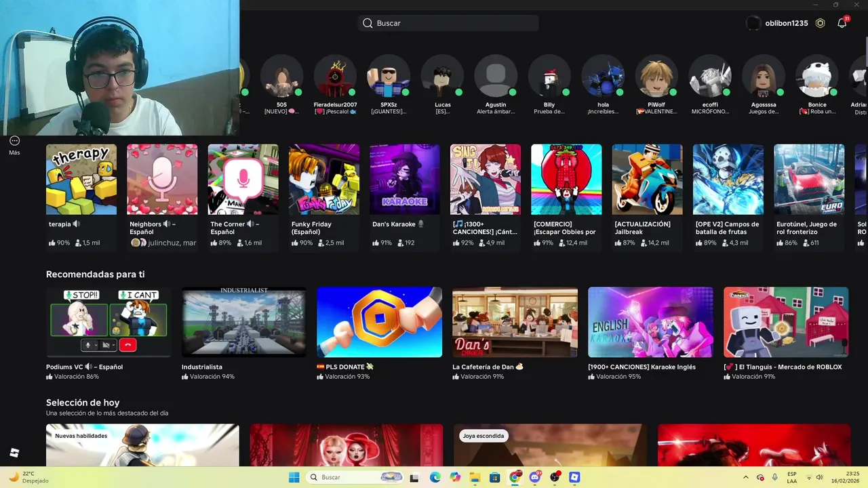
Task: Open friend avatar SPXSz
Action: pyautogui.click(x=389, y=76)
